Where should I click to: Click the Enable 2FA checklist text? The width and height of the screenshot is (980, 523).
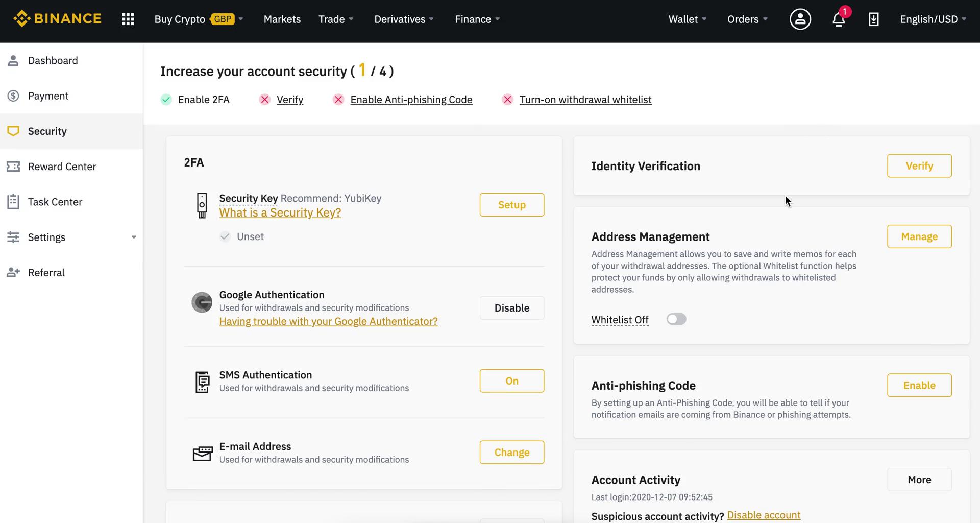204,100
